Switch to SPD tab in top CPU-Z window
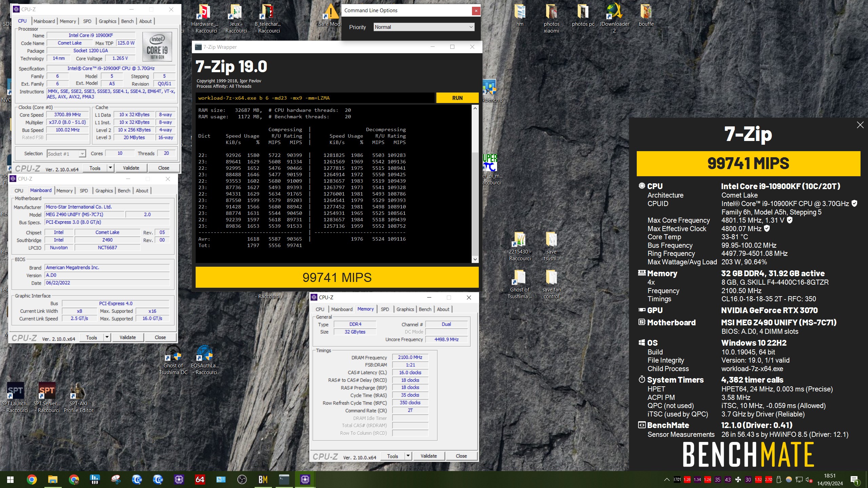The image size is (868, 488). click(87, 21)
